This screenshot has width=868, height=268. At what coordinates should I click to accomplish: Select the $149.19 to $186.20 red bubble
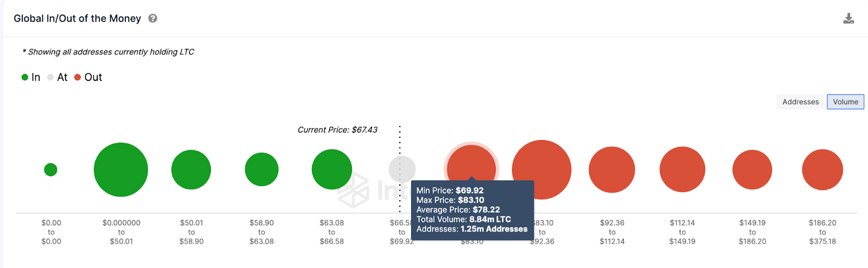click(752, 170)
